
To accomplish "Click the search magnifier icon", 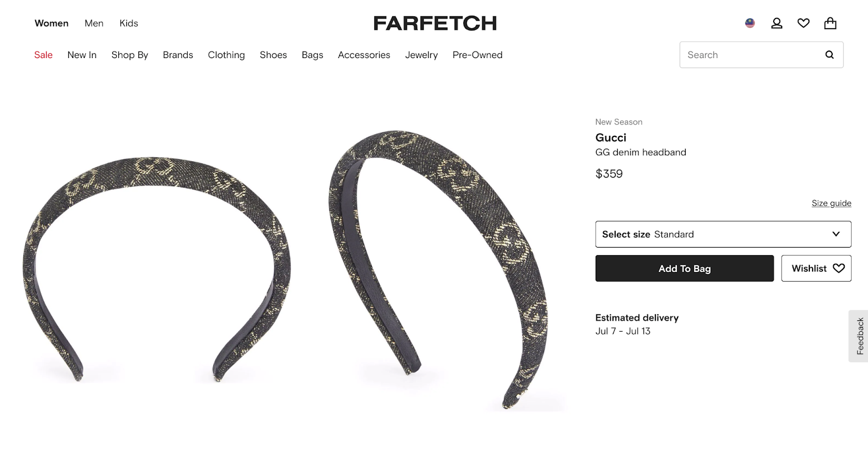I will [x=829, y=55].
